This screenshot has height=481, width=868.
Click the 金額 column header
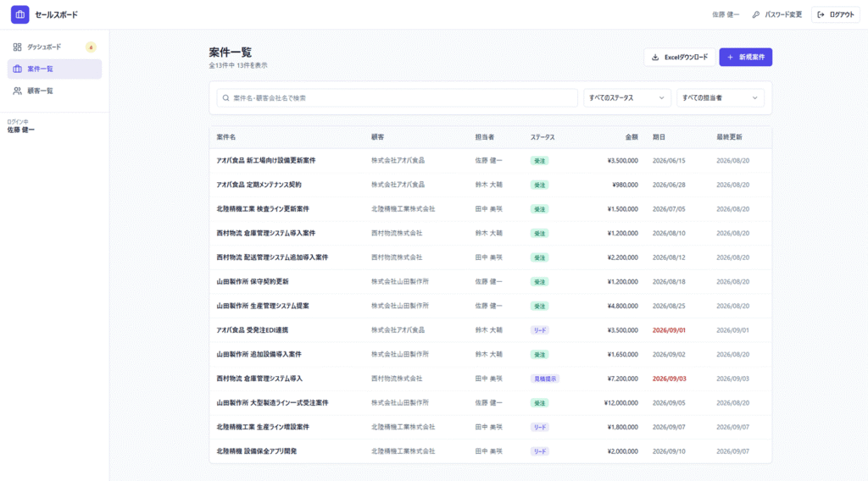[x=632, y=137]
